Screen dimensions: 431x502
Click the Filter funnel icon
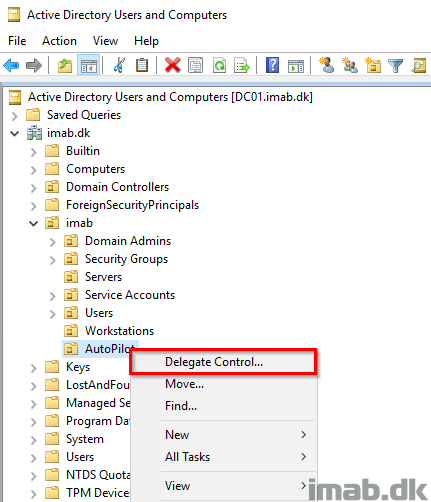(x=396, y=66)
